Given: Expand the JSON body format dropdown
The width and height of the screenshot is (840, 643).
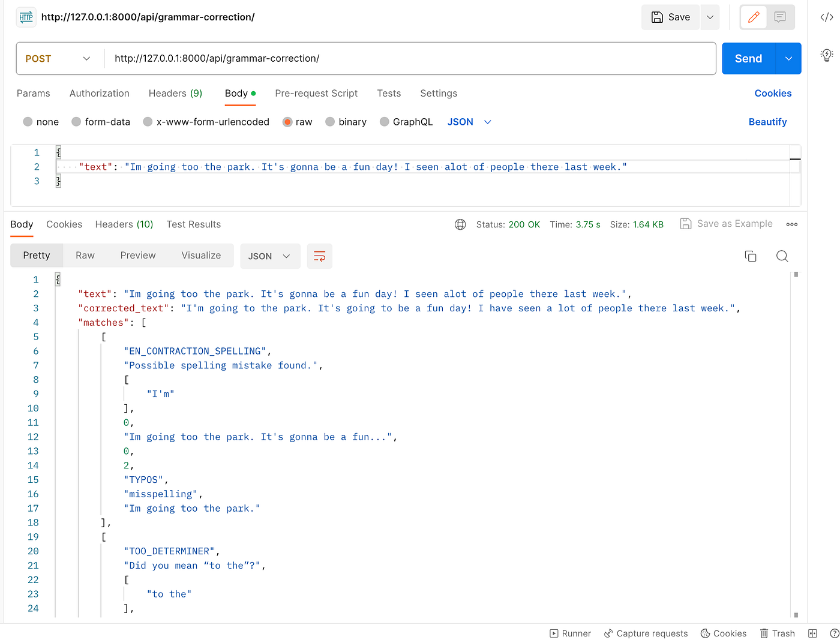Looking at the screenshot, I should tap(470, 122).
